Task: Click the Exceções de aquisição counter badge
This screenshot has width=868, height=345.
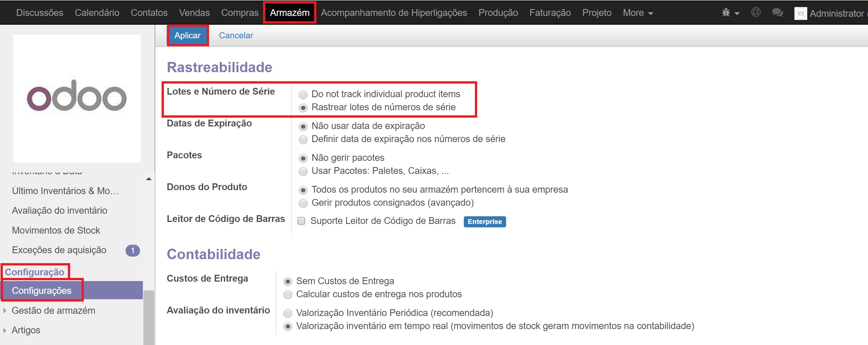Action: click(x=132, y=250)
